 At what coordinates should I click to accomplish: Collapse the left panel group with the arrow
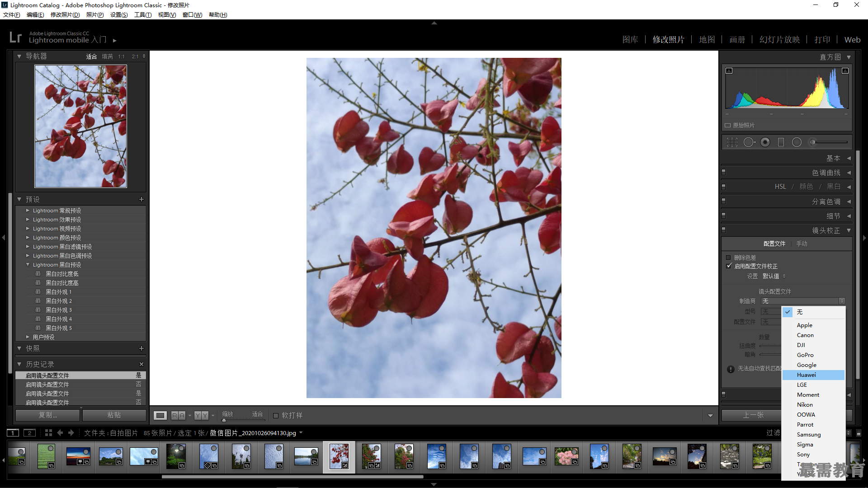pos(3,237)
